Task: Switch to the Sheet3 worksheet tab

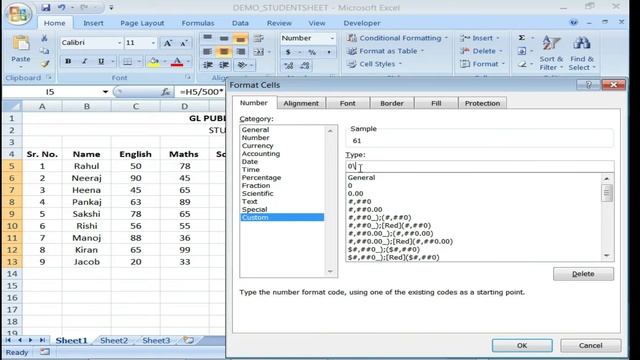Action: point(156,340)
